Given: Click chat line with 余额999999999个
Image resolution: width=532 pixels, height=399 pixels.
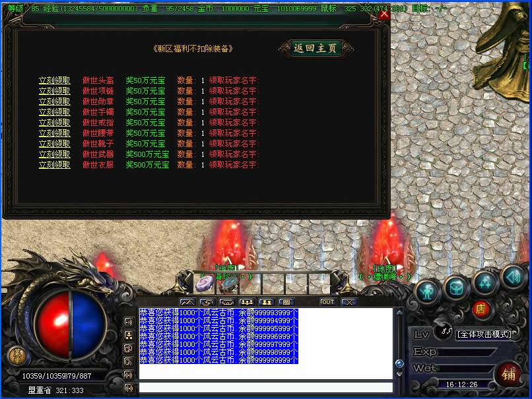Looking at the screenshot, I should [x=219, y=360].
